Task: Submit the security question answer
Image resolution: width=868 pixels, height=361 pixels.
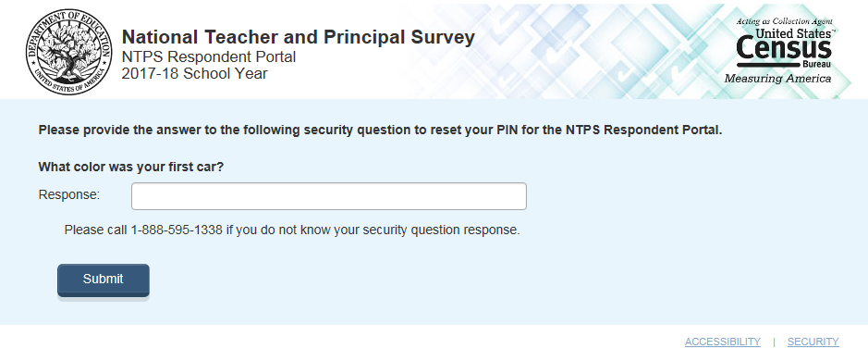Action: 104,280
